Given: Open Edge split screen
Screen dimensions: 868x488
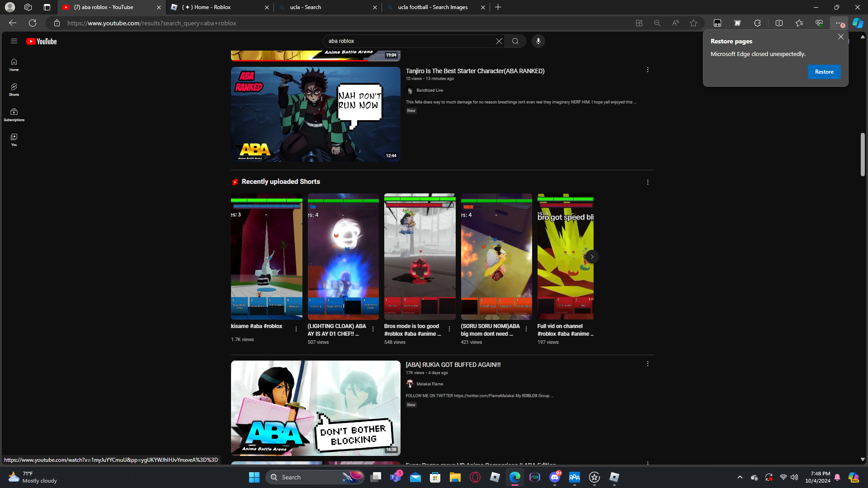Looking at the screenshot, I should coord(779,23).
